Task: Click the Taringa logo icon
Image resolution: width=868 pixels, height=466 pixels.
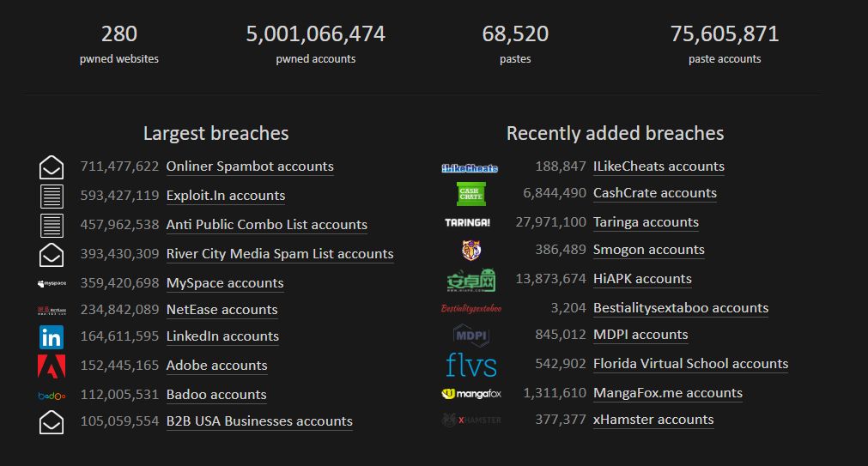Action: click(468, 222)
